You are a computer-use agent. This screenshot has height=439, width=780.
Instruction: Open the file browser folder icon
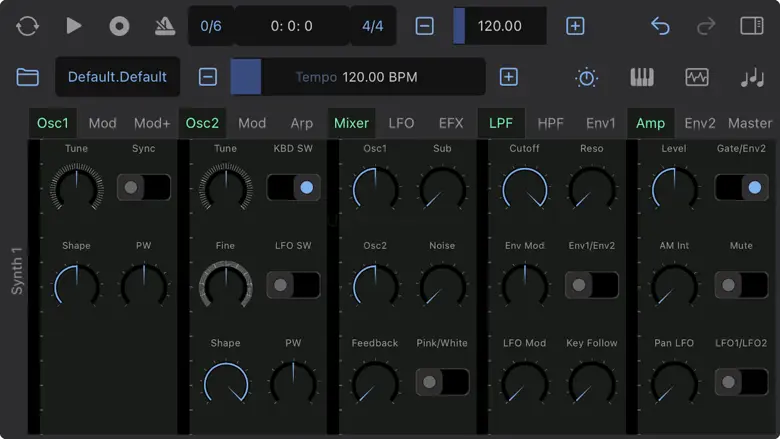[27, 77]
